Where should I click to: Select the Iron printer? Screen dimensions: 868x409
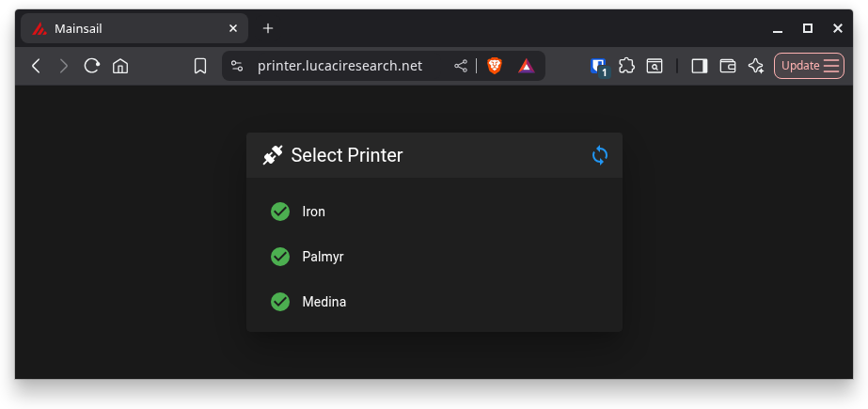[434, 212]
